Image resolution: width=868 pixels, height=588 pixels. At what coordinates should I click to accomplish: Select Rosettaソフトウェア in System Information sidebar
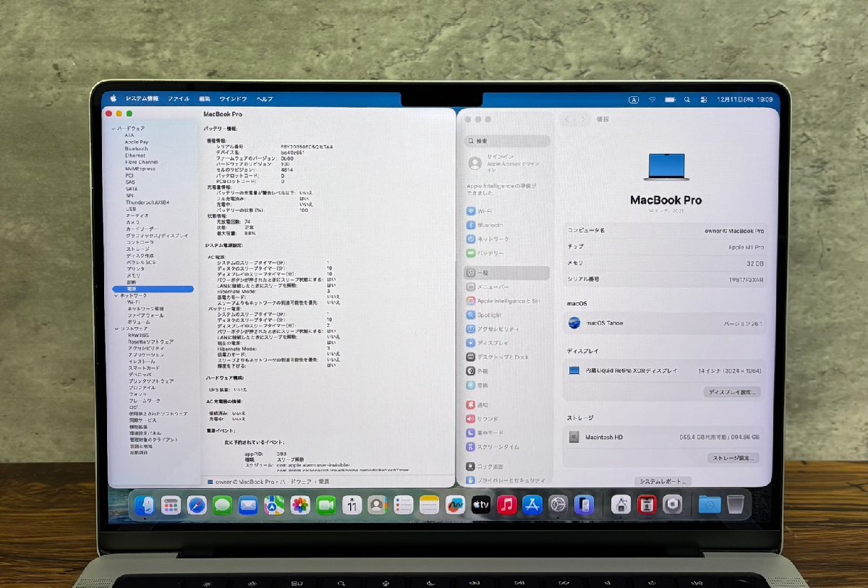150,341
